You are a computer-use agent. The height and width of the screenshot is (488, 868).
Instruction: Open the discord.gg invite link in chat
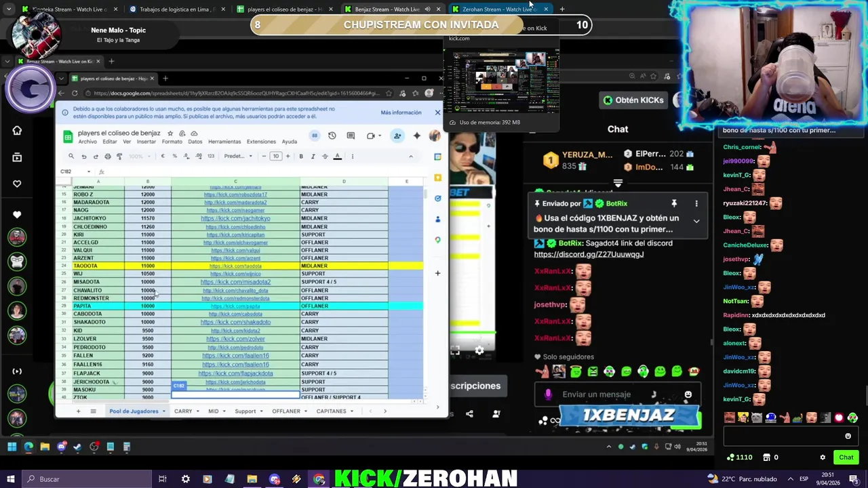(x=589, y=254)
